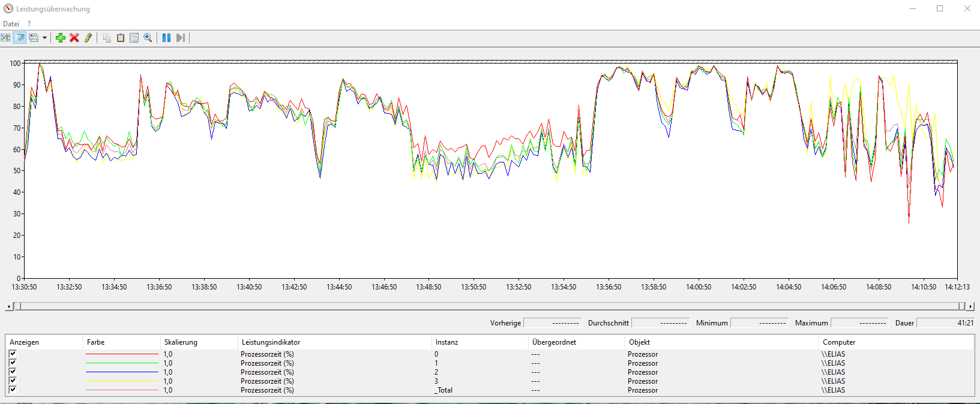Click the color line of instance 1
The height and width of the screenshot is (404, 980).
point(122,363)
